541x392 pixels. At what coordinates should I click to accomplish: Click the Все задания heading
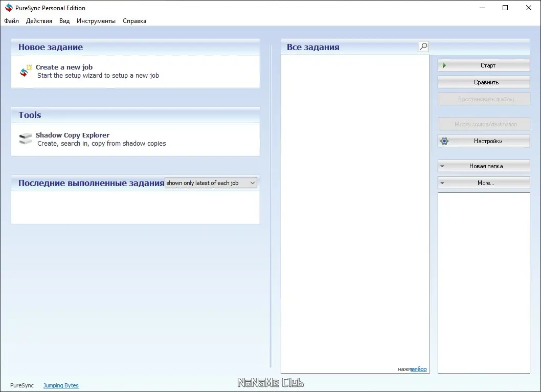[313, 47]
